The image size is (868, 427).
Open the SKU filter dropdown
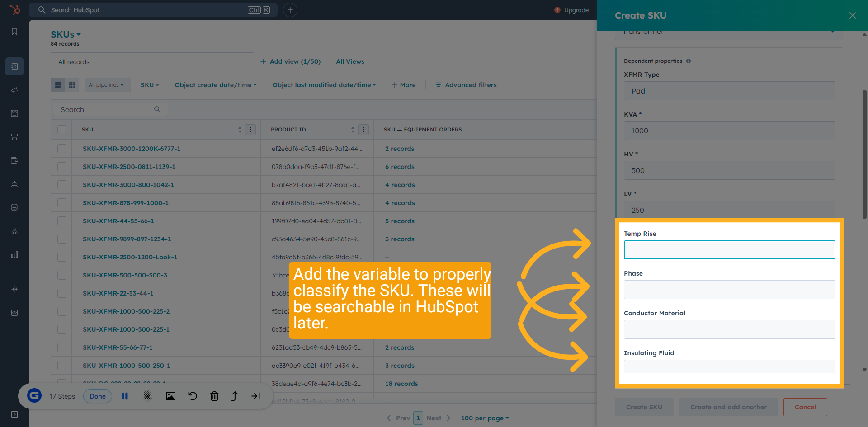[x=150, y=85]
